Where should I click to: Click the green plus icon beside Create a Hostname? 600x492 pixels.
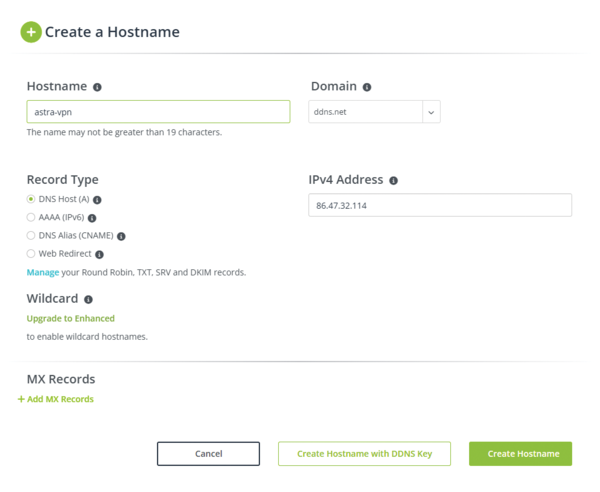click(31, 32)
